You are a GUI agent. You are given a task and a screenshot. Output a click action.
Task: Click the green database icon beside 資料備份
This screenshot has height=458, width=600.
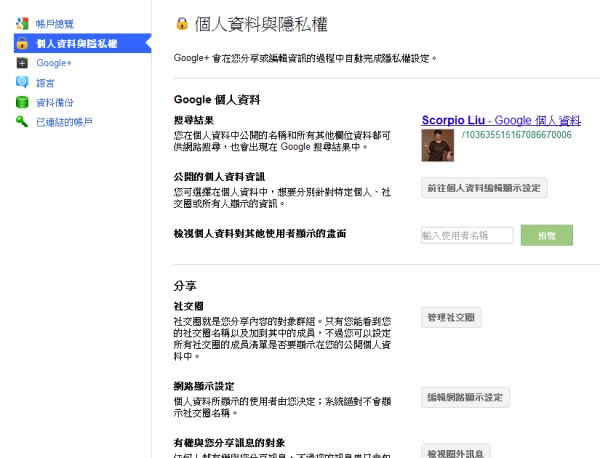pyautogui.click(x=22, y=102)
